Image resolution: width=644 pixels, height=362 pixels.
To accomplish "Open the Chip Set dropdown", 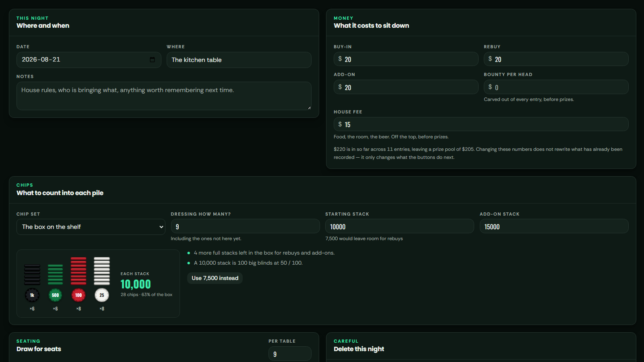I will coord(91,227).
